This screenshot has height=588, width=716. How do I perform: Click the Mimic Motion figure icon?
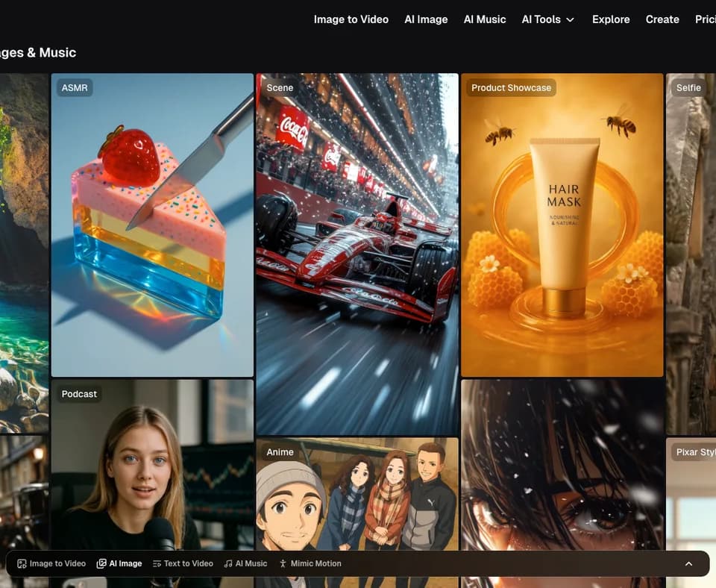[283, 563]
